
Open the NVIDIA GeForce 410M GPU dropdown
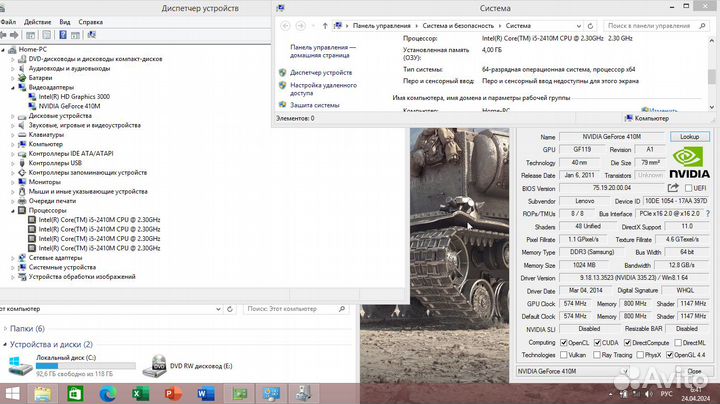point(573,371)
